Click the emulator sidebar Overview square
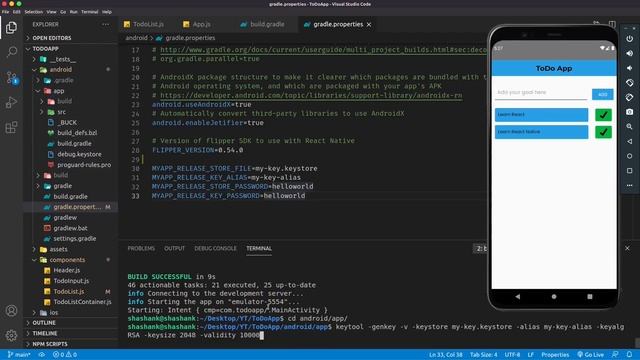Viewport: 640px width, 360px height. 629,171
